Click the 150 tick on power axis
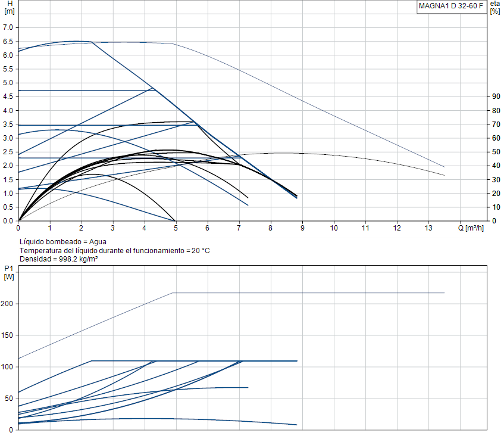Viewport: 504px width, 442px height. (x=7, y=335)
